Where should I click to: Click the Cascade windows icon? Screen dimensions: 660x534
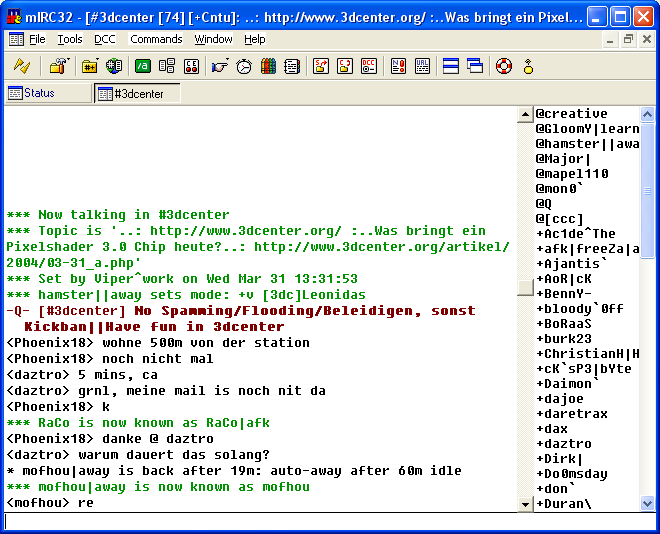(475, 66)
